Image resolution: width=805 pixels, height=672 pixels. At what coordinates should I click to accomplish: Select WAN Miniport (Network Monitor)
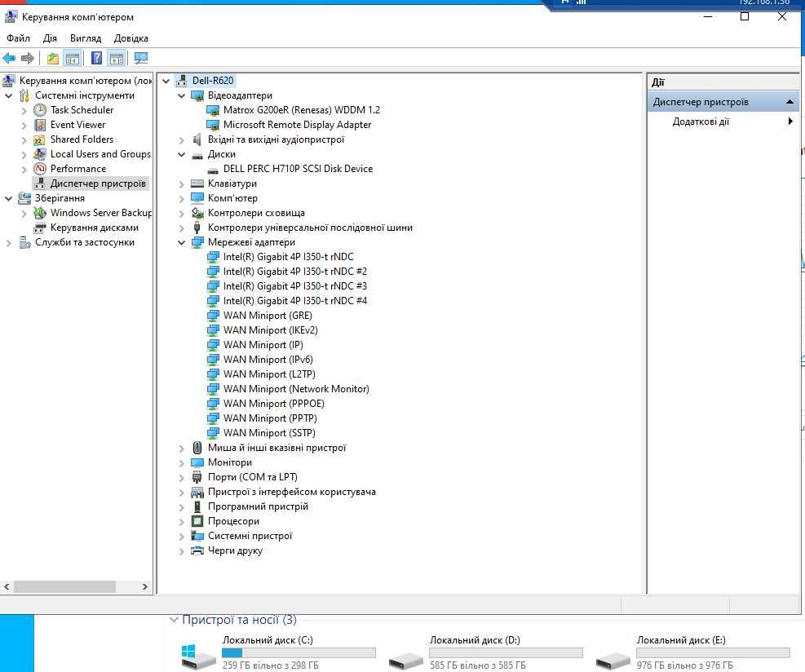coord(296,389)
